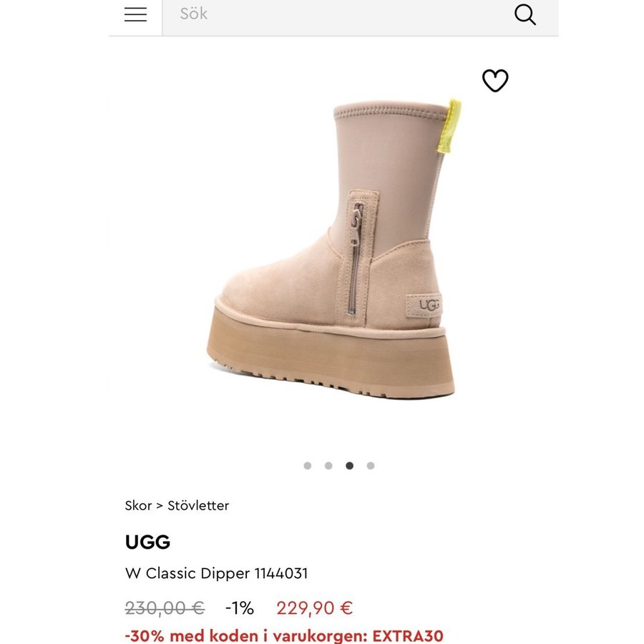Screen dimensions: 644x644
Task: Select the third active carousel dot
Action: [349, 465]
